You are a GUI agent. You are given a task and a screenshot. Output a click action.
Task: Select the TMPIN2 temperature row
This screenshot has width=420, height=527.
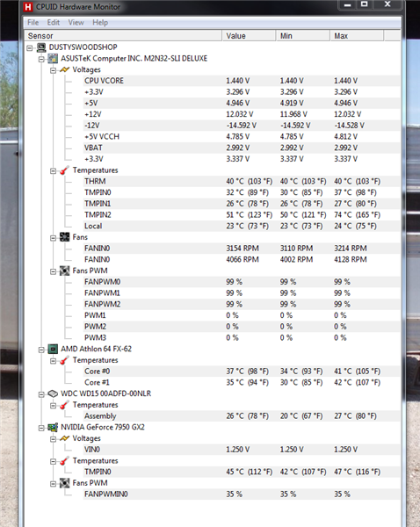[x=242, y=215]
